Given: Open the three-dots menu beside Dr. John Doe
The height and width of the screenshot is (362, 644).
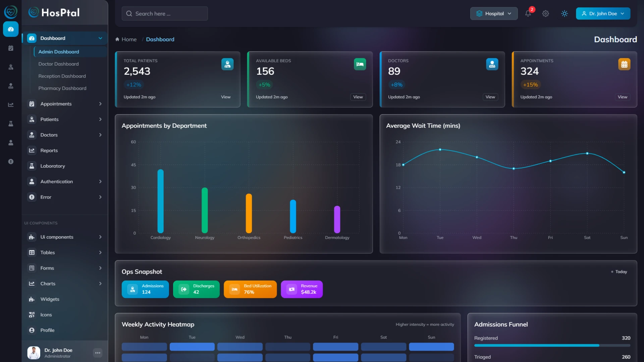Looking at the screenshot, I should [98, 353].
